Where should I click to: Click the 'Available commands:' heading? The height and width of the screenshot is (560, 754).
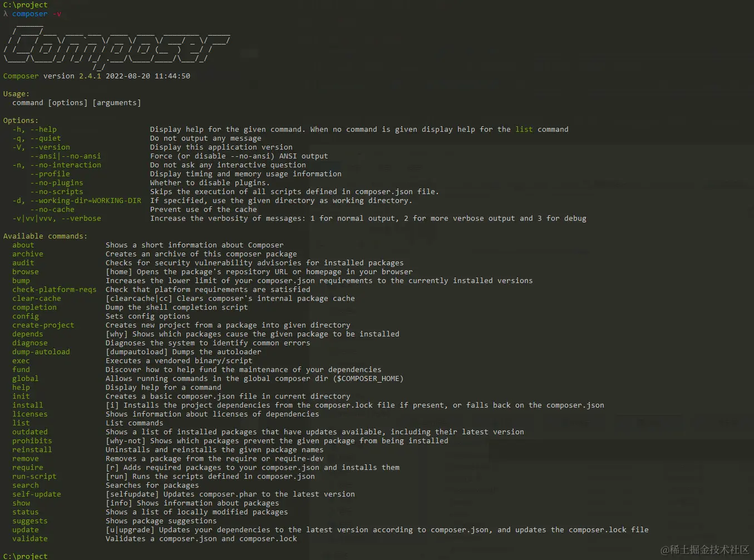pyautogui.click(x=46, y=236)
